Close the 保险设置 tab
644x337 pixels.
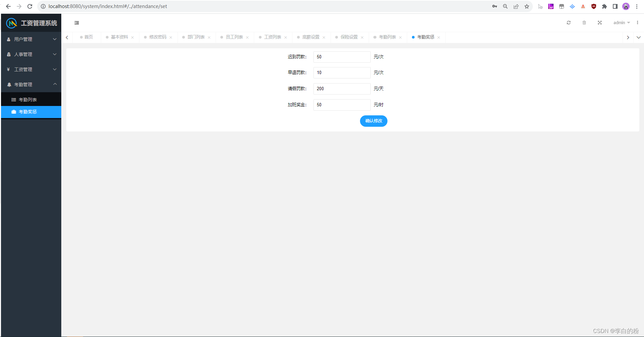(362, 38)
